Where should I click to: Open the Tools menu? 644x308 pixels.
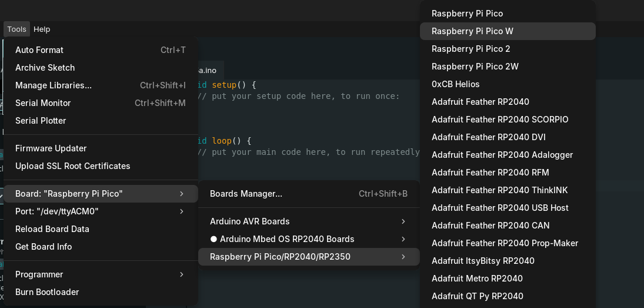pos(16,29)
